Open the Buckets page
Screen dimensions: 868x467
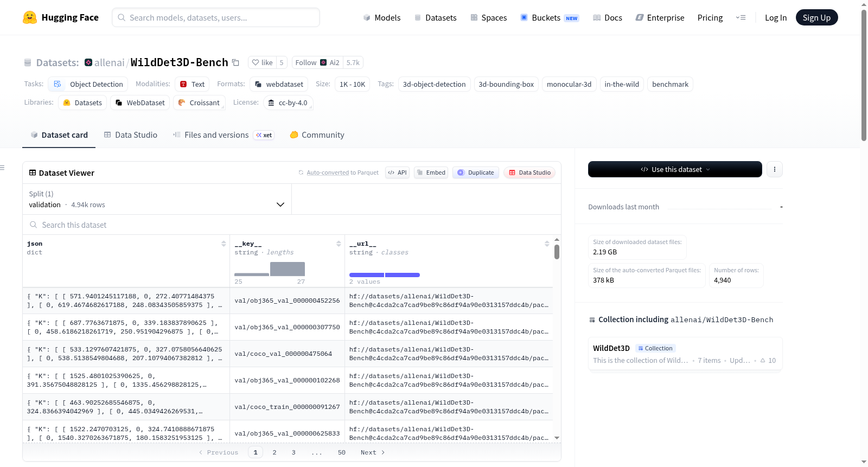[x=550, y=17]
